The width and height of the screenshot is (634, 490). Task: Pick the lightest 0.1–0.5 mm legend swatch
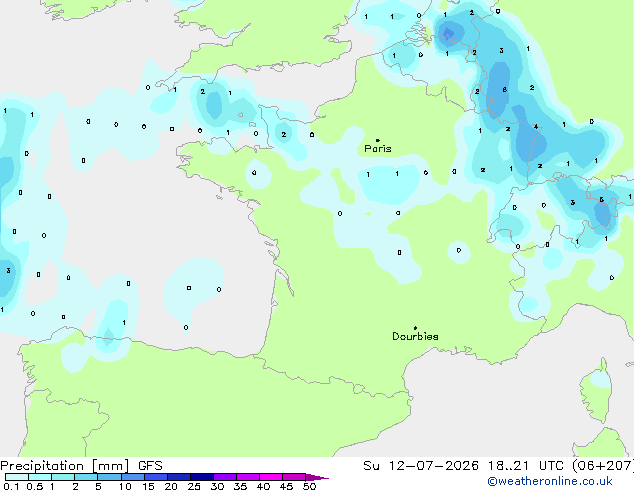point(17,477)
